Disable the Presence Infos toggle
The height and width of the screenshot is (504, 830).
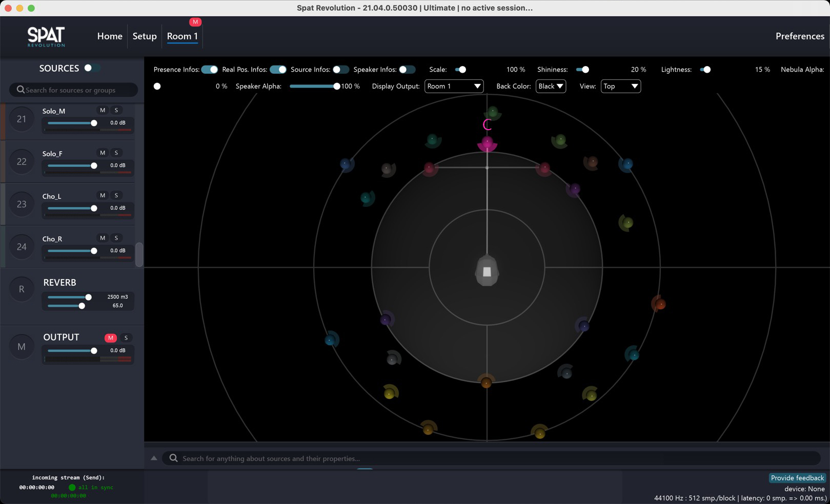[210, 70]
